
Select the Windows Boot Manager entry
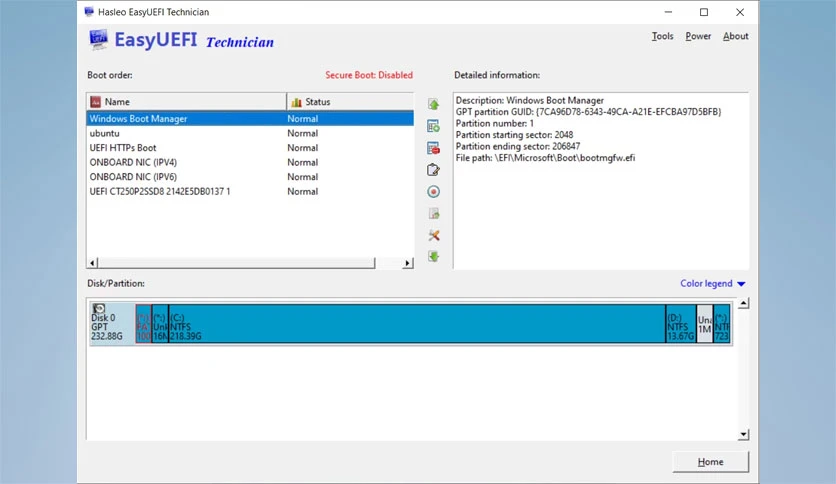pyautogui.click(x=250, y=119)
